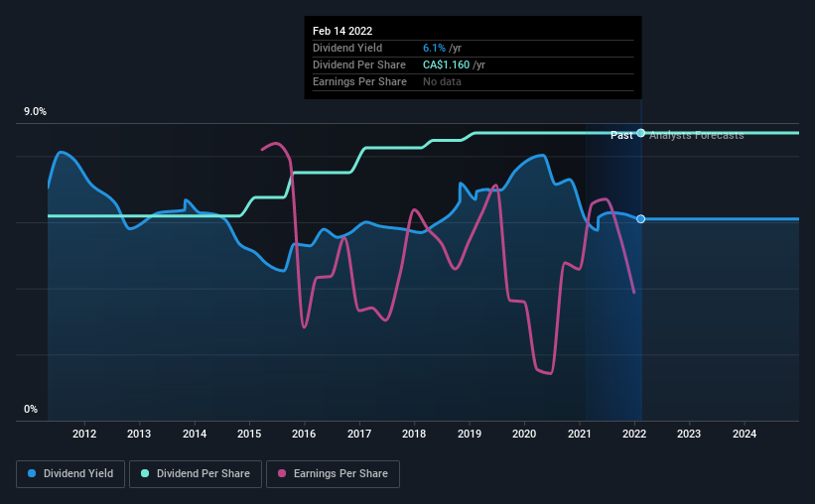The width and height of the screenshot is (815, 504).
Task: Click the blue dividend yield marker at 2022
Action: click(x=641, y=218)
